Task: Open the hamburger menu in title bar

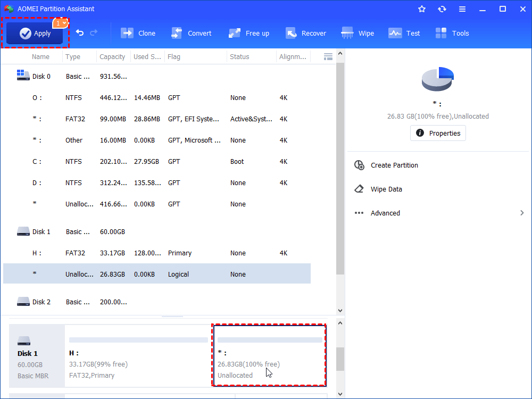Action: 462,9
